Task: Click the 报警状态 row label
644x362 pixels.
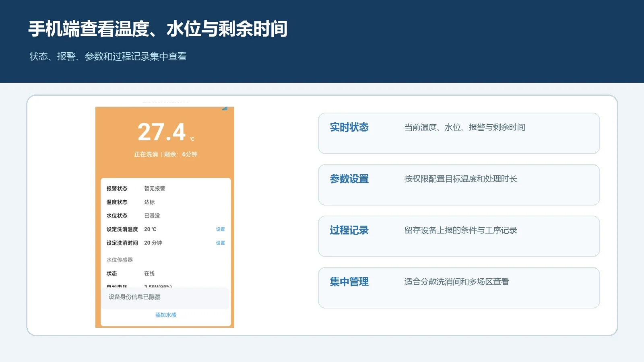Action: click(117, 189)
